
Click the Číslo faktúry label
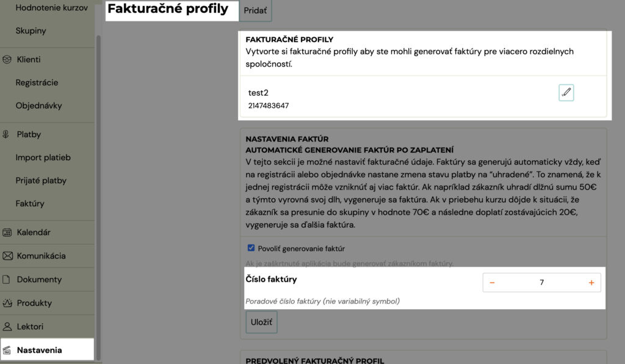click(x=271, y=279)
